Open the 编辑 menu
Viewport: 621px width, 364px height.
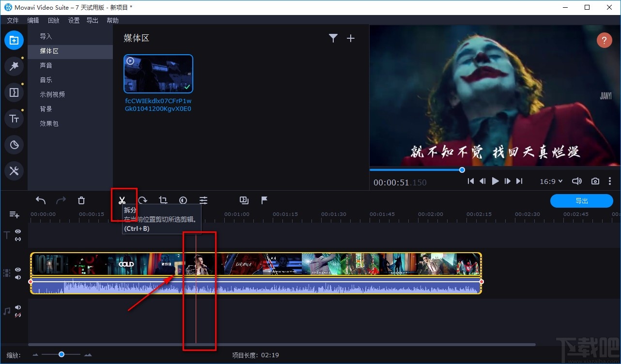(33, 20)
